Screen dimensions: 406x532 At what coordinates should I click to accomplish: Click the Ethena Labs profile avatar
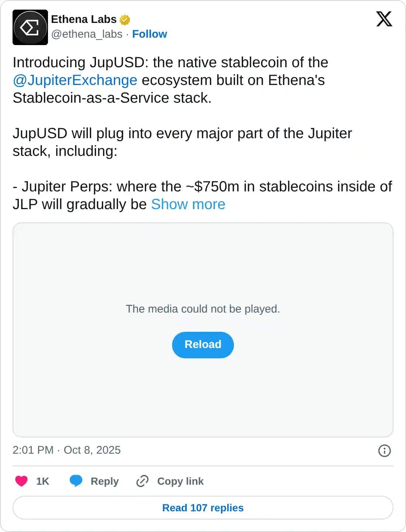tap(30, 27)
